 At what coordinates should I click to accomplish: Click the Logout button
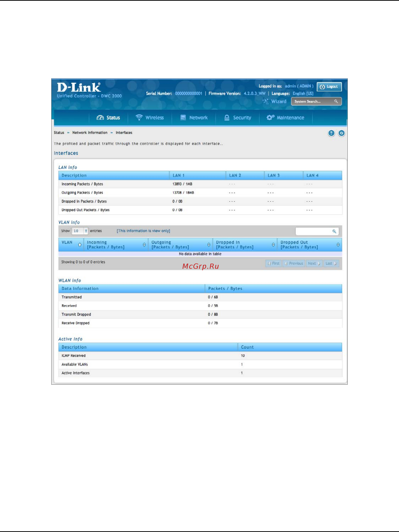point(329,87)
